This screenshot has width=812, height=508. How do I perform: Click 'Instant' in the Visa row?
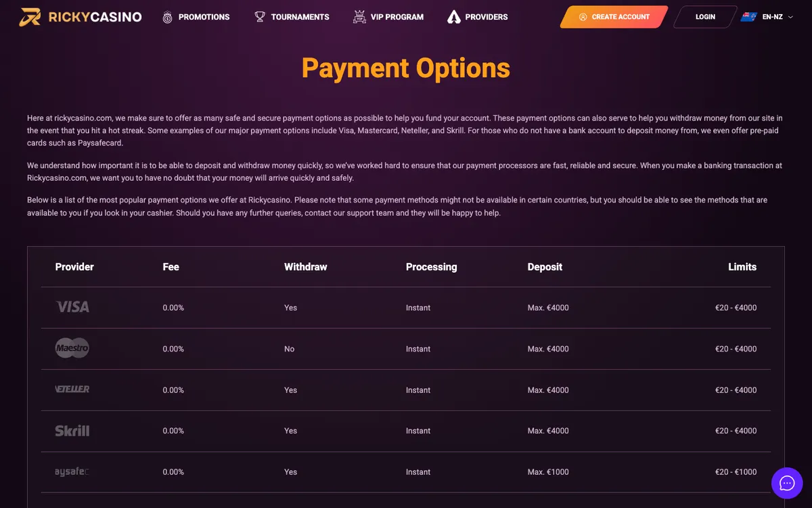pos(418,308)
